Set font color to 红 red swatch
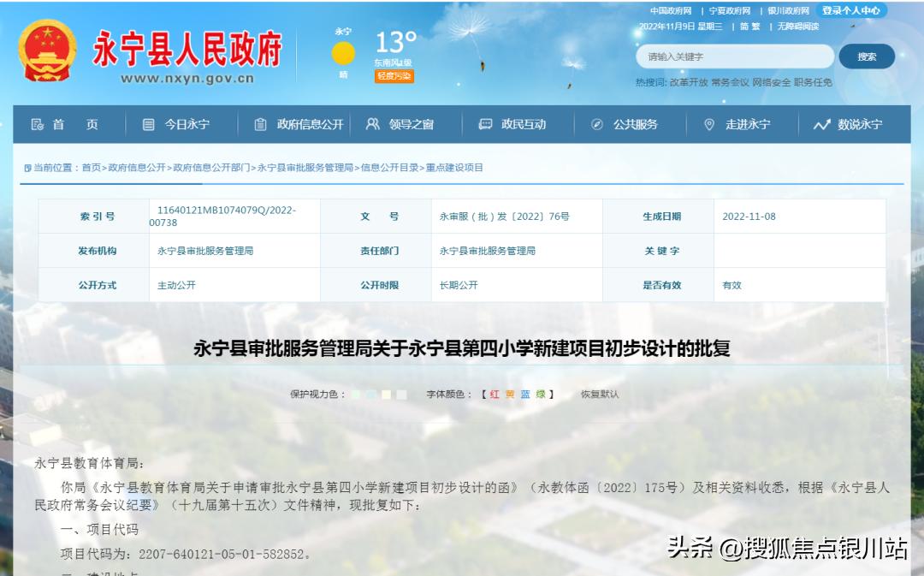Screen dimensions: 924x576 (x=493, y=395)
